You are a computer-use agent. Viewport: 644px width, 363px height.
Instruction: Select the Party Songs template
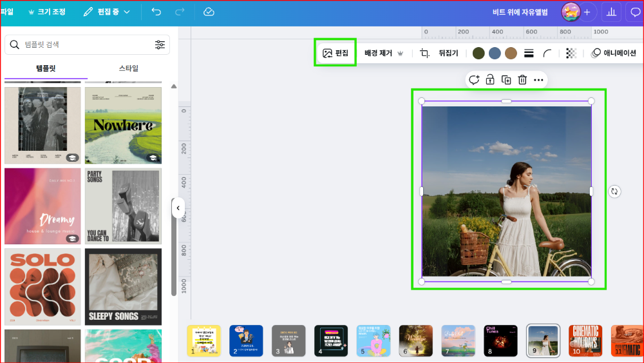point(123,206)
